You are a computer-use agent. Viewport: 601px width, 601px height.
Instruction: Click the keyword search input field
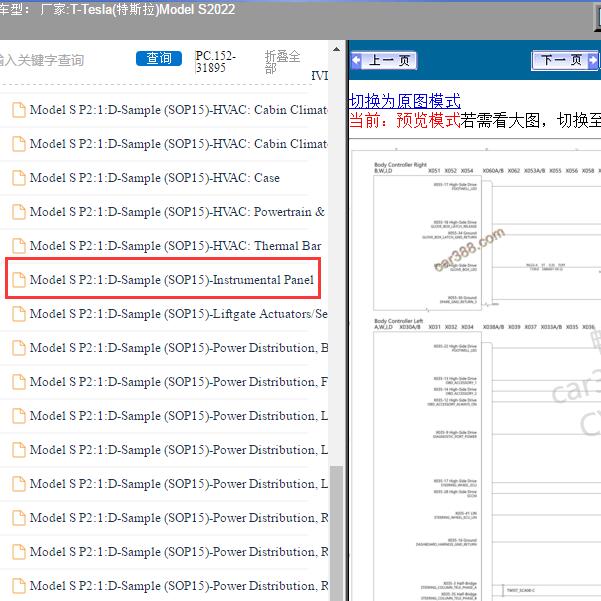42,60
